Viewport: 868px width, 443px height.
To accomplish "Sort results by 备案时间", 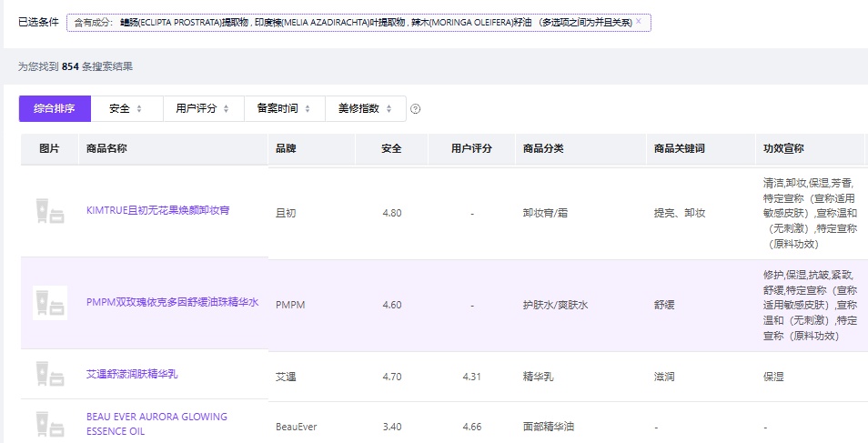I will pyautogui.click(x=284, y=108).
